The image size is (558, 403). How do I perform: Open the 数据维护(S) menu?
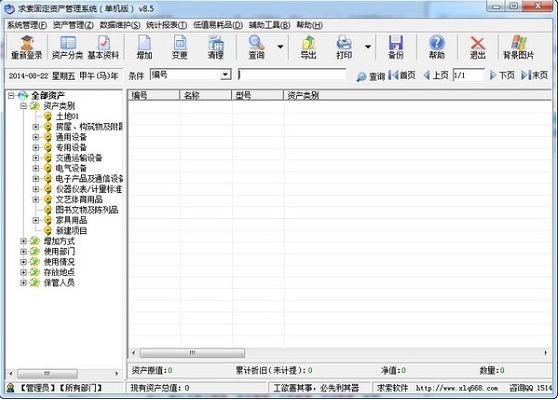click(120, 25)
